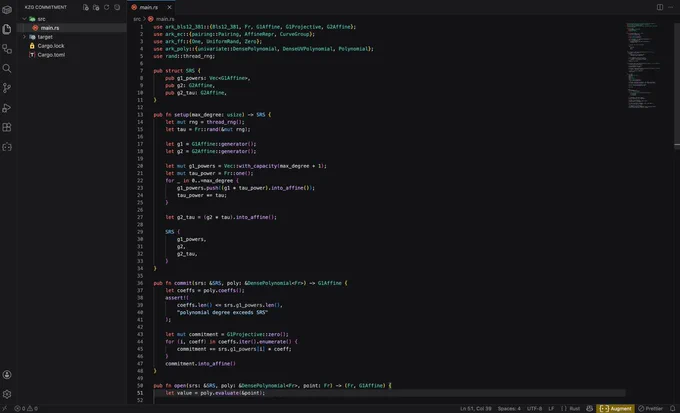Click main.rs in the breadcrumb

coord(165,19)
